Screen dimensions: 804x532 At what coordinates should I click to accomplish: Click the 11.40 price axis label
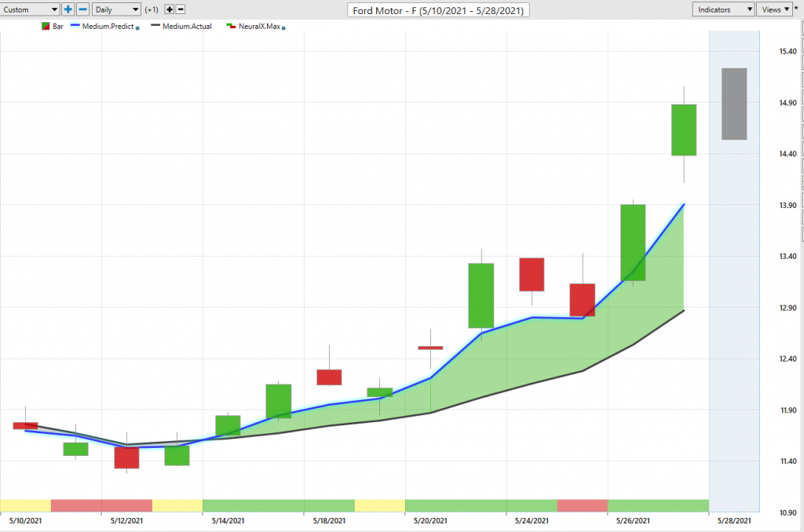pyautogui.click(x=788, y=461)
